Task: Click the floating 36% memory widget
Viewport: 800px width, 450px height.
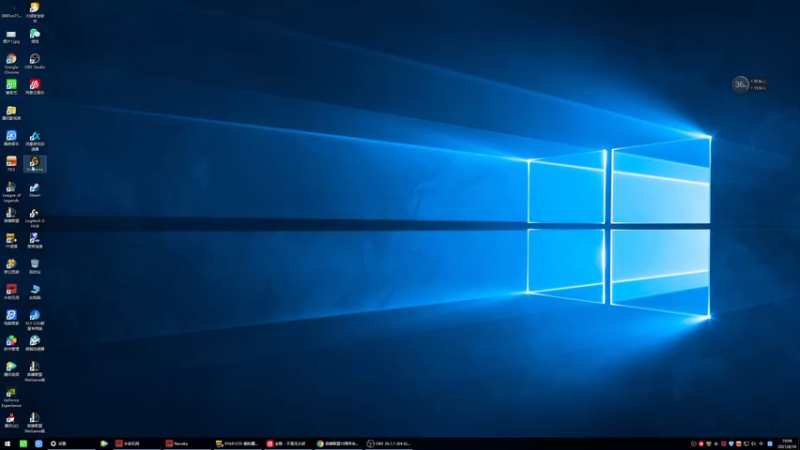Action: (x=749, y=85)
